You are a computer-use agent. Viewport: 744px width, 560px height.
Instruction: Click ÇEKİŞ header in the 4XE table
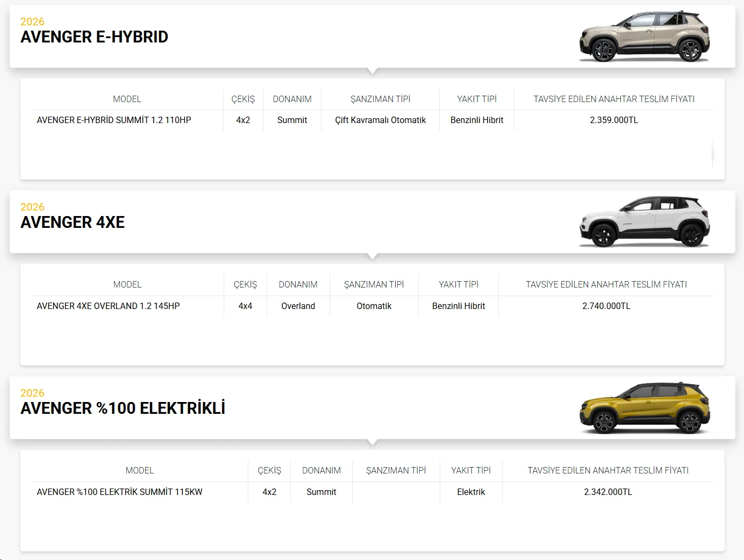pyautogui.click(x=245, y=284)
